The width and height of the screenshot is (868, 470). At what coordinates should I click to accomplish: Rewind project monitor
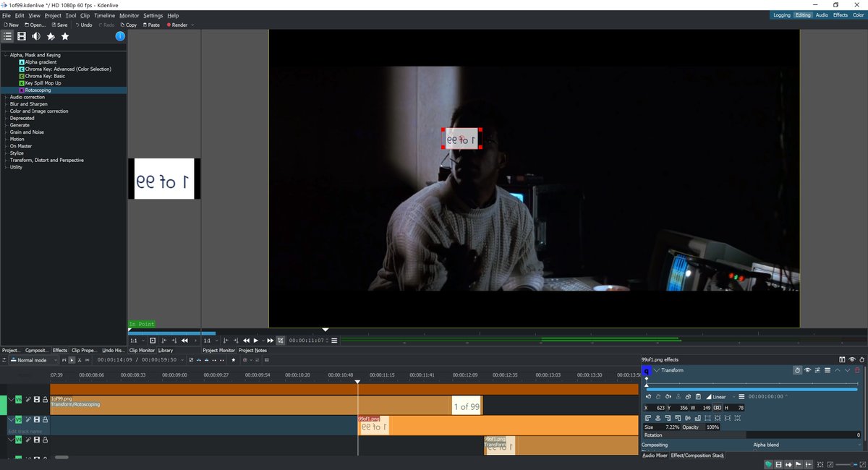[246, 341]
